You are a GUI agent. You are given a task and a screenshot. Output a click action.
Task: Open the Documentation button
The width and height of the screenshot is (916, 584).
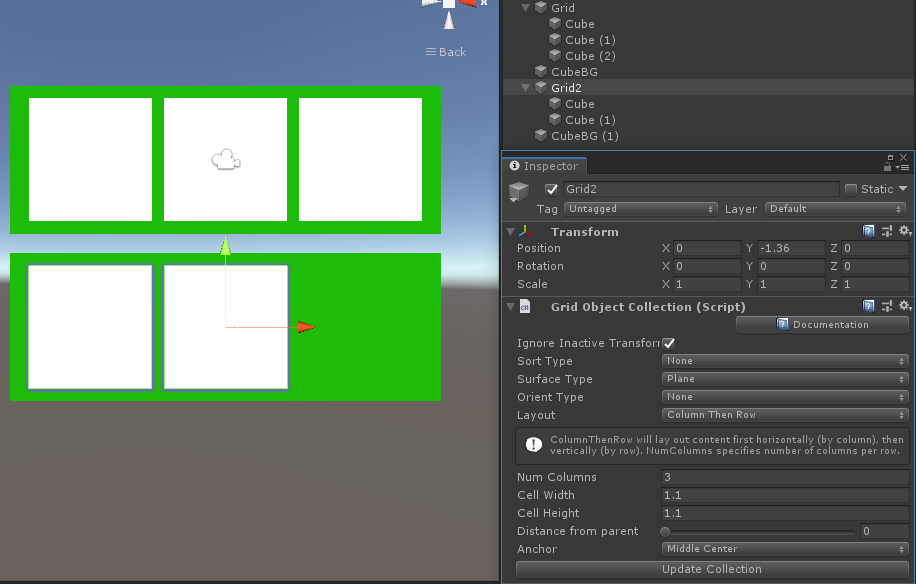tap(823, 325)
